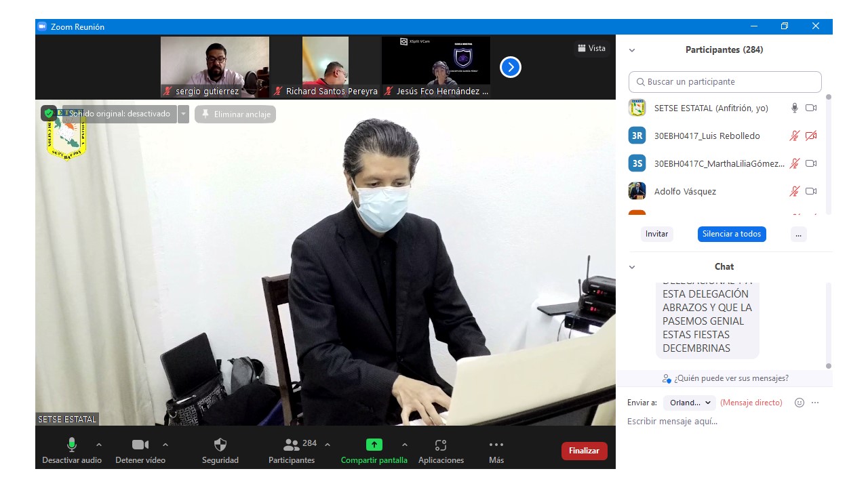Toggle SETSE ESTATAL camera icon
Viewport: 868px width, 488px height.
click(x=811, y=108)
